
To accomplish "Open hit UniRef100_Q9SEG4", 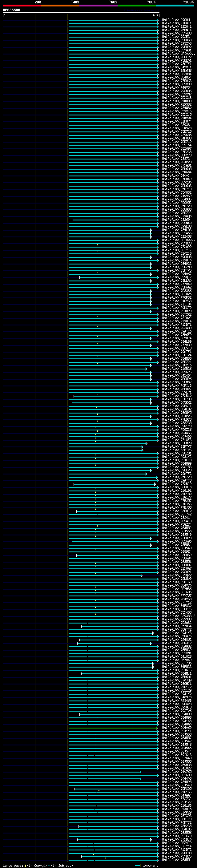I will [176, 37].
